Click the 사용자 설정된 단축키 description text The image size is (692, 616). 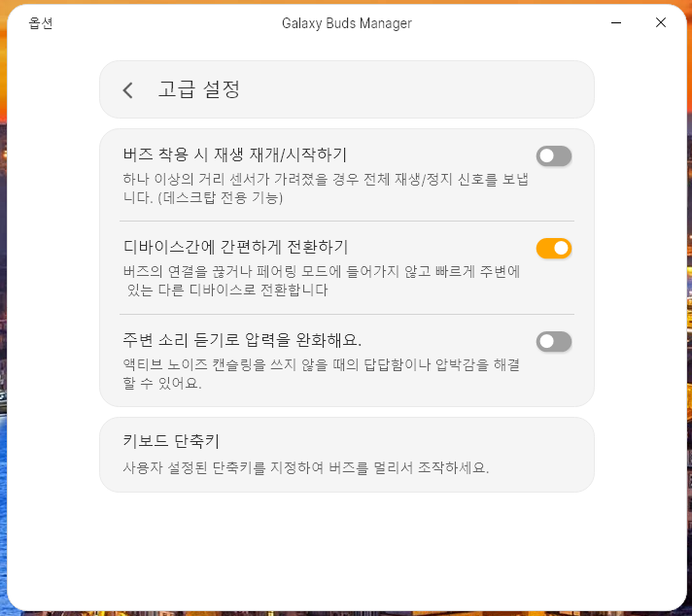306,467
